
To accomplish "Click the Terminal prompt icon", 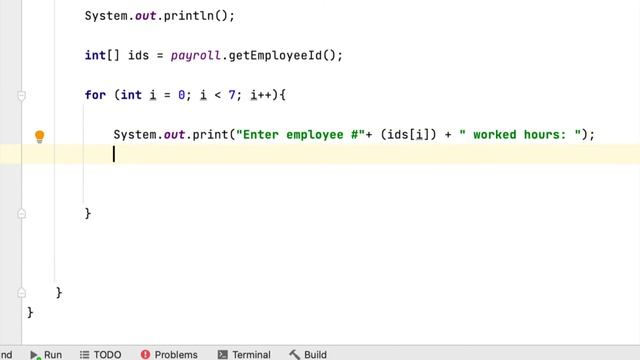I will [x=222, y=354].
